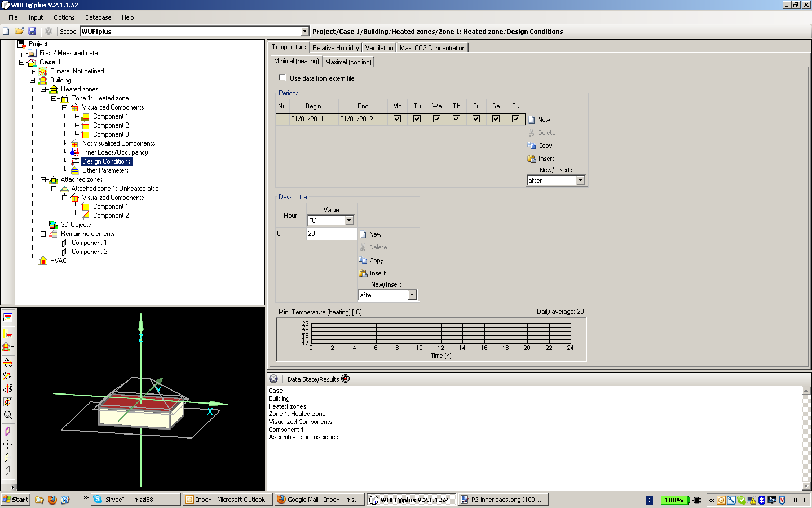Close the Data State/Results panel

coord(273,379)
